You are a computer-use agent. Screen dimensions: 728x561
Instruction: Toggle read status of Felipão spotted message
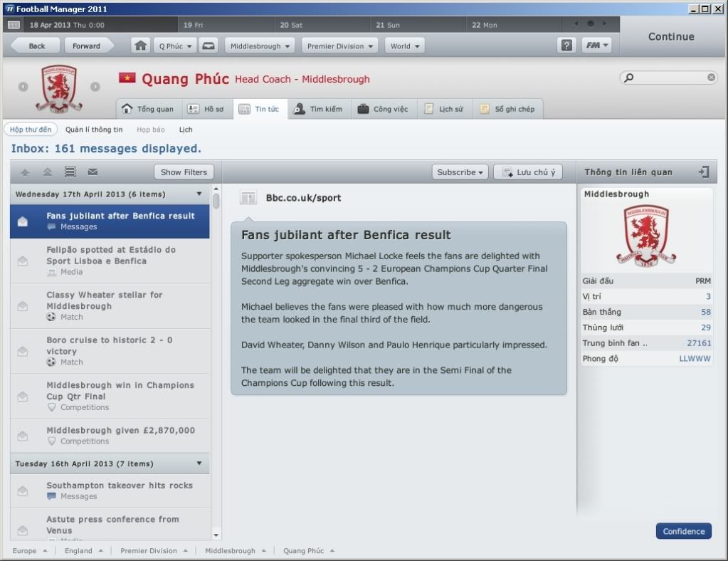click(22, 261)
